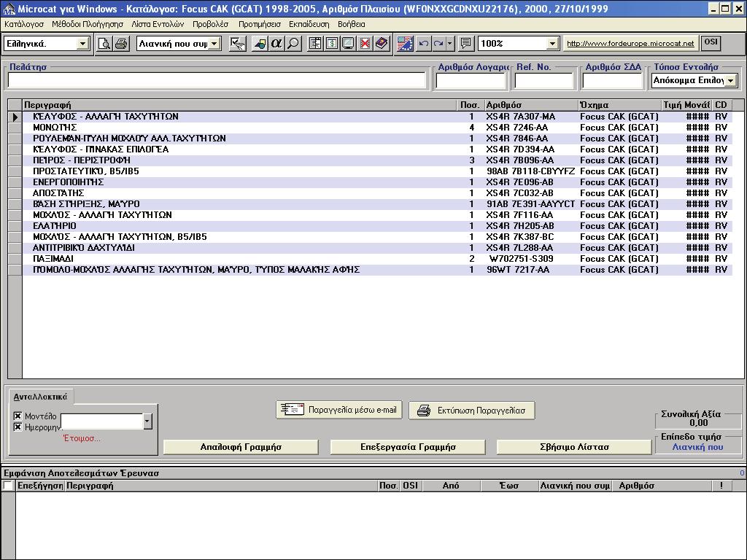747x560 pixels.
Task: Click the Λιανική που price level link
Action: coord(697,447)
